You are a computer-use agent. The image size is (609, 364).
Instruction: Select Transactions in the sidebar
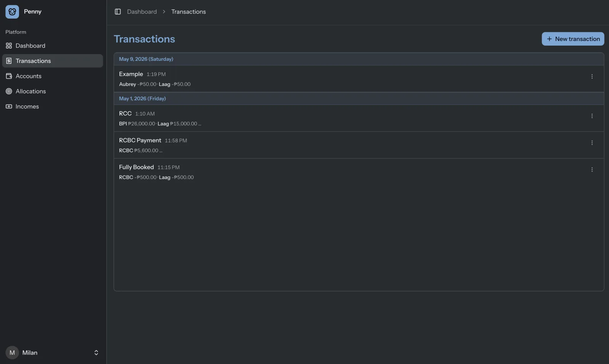tap(53, 61)
